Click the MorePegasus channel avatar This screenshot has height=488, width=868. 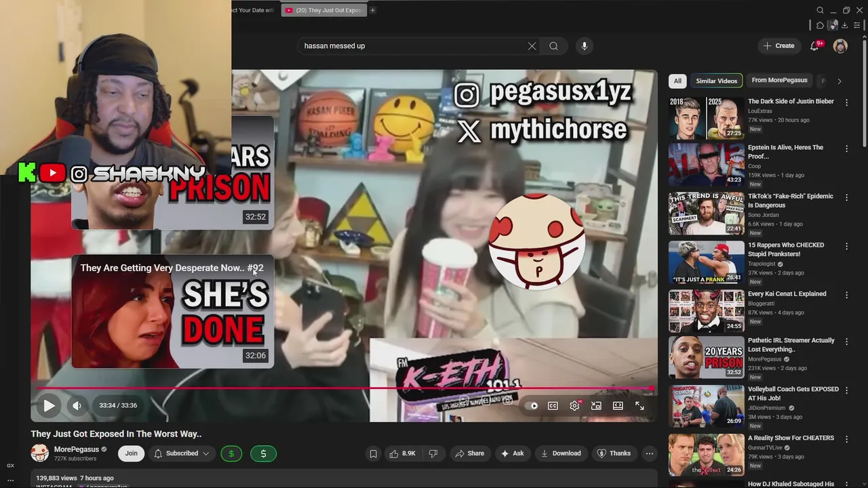click(40, 453)
